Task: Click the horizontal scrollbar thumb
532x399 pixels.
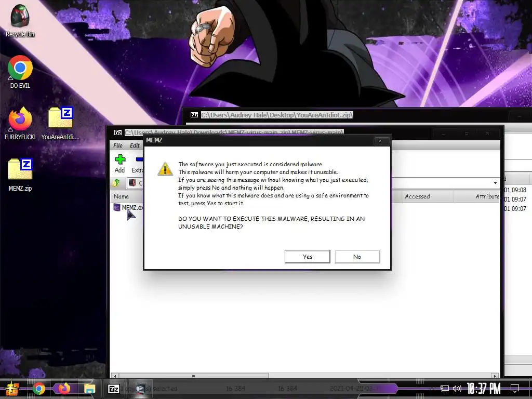Action: 193,376
